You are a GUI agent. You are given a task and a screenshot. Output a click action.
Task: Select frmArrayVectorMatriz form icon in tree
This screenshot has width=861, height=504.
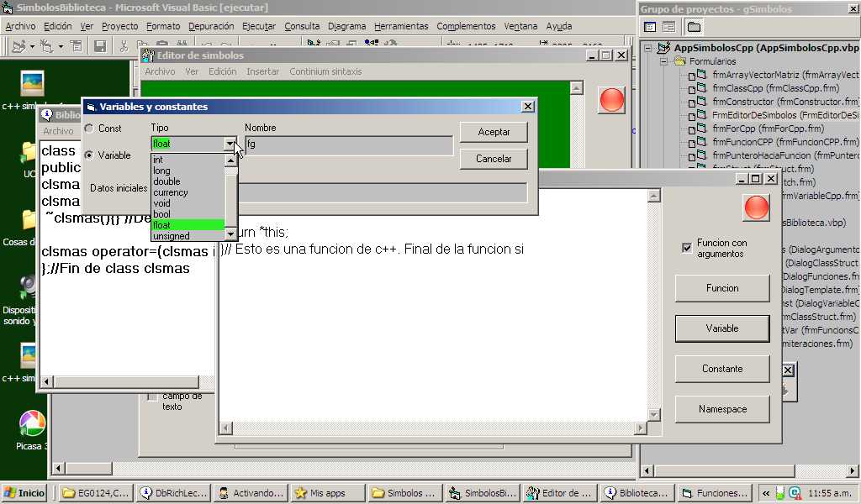click(x=697, y=75)
